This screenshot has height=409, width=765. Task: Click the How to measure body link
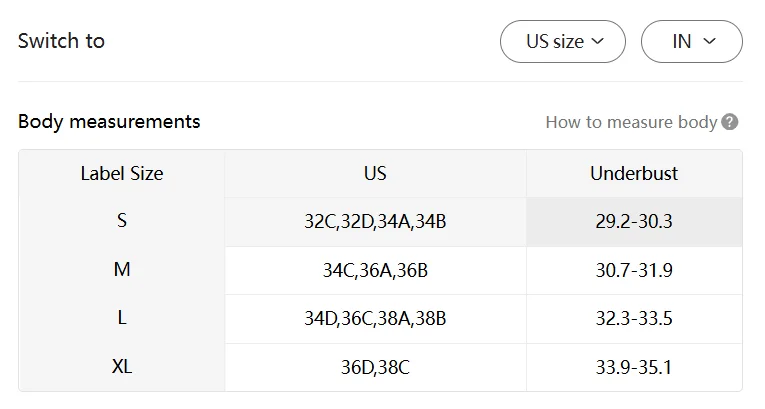tap(631, 122)
